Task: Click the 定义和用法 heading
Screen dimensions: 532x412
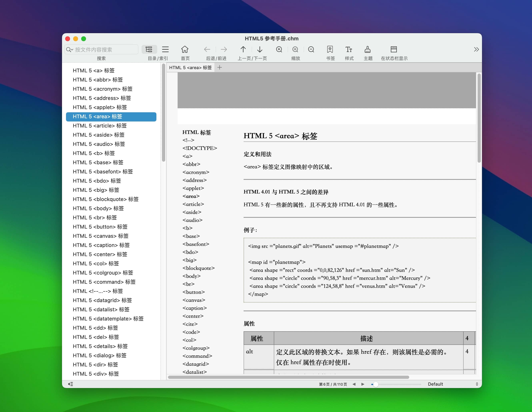Action: click(257, 154)
